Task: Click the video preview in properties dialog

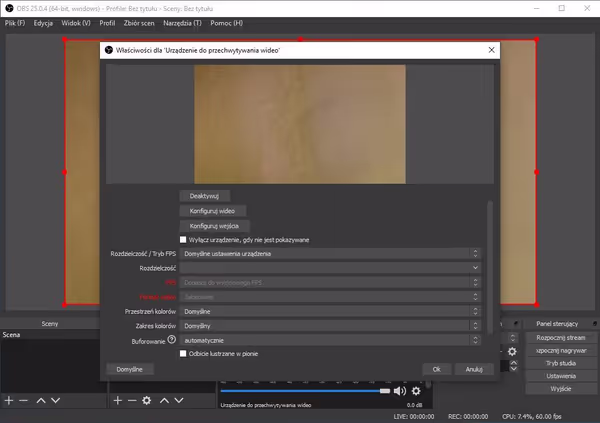Action: pyautogui.click(x=300, y=124)
